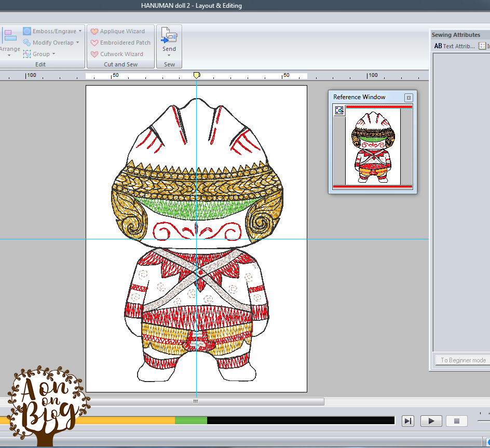
Task: Click the Cut and Sew group label
Action: [120, 64]
